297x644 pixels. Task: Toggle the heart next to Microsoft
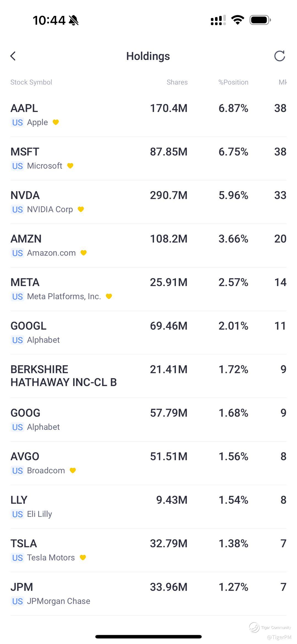[70, 166]
